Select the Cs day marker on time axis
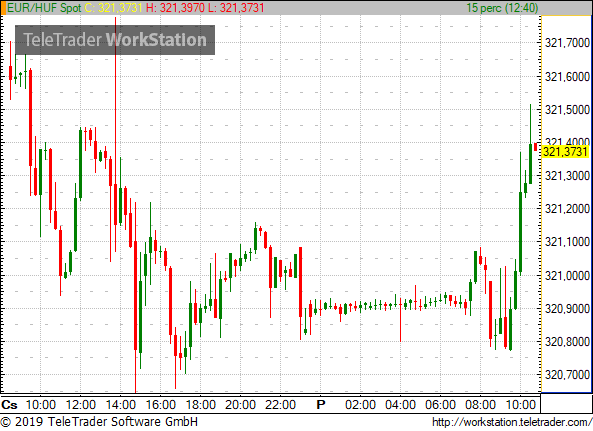 (9, 405)
